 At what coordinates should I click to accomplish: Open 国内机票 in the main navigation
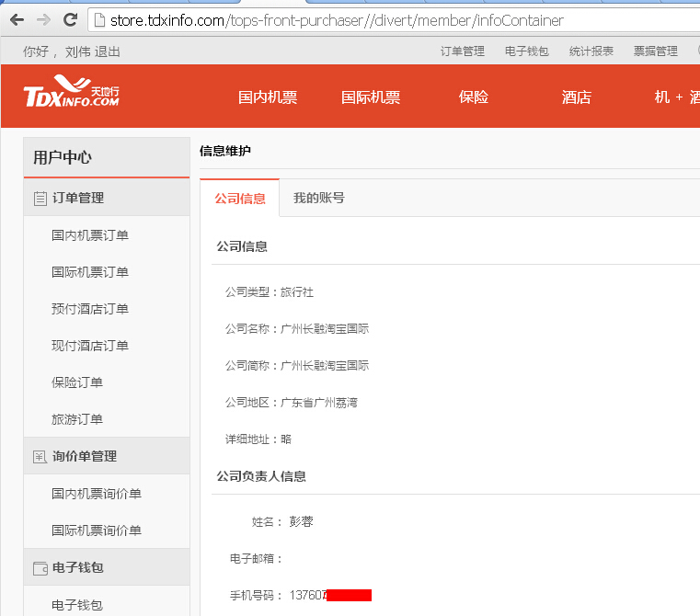coord(268,97)
